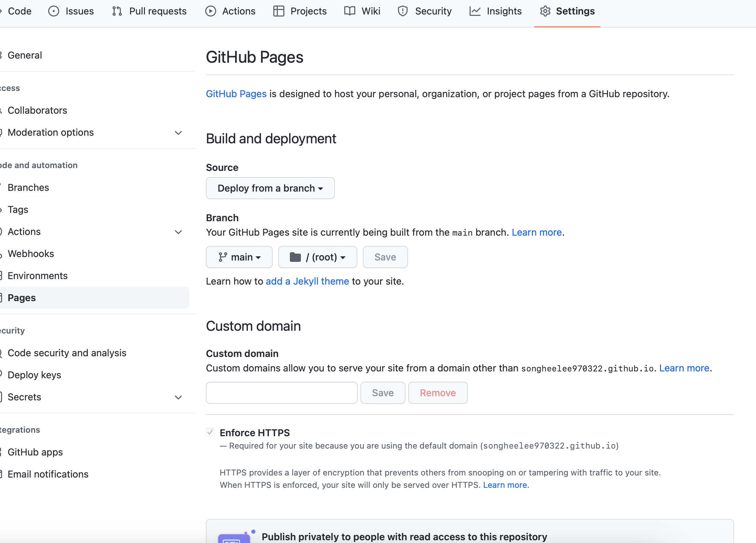The height and width of the screenshot is (543, 756).
Task: Select Pages in the sidebar
Action: click(x=95, y=298)
